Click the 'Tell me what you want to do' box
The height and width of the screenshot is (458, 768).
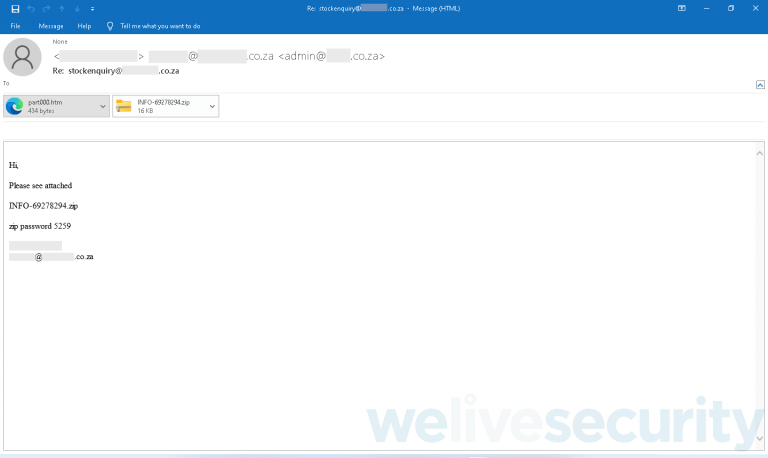click(160, 26)
